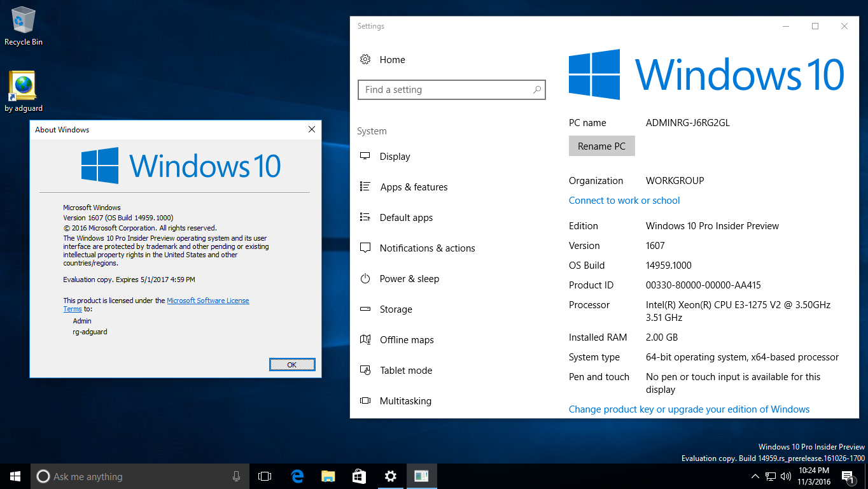This screenshot has width=868, height=489.
Task: Minimize the Settings window
Action: click(786, 26)
